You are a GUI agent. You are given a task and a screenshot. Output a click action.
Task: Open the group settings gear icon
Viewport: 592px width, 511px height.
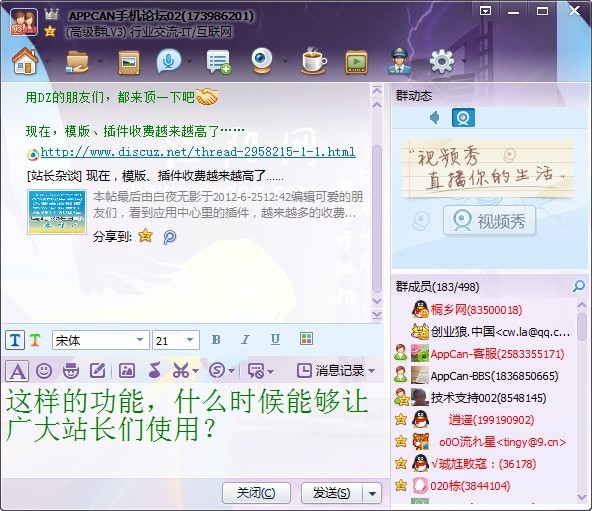pyautogui.click(x=442, y=61)
